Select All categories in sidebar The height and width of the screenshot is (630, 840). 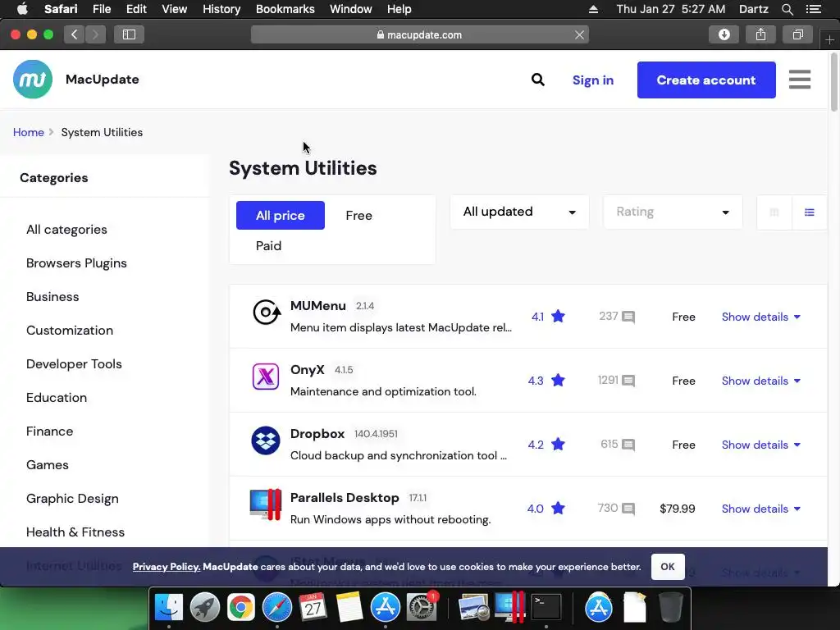pos(66,230)
